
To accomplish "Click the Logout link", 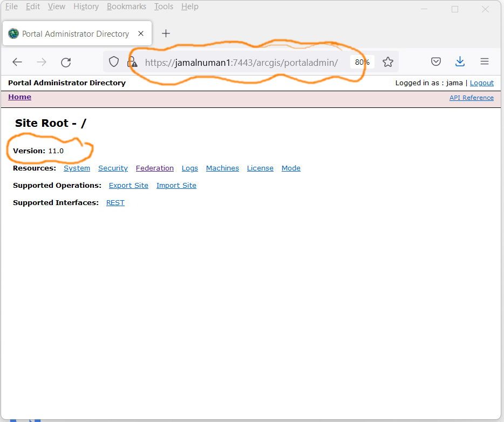I will (x=481, y=83).
